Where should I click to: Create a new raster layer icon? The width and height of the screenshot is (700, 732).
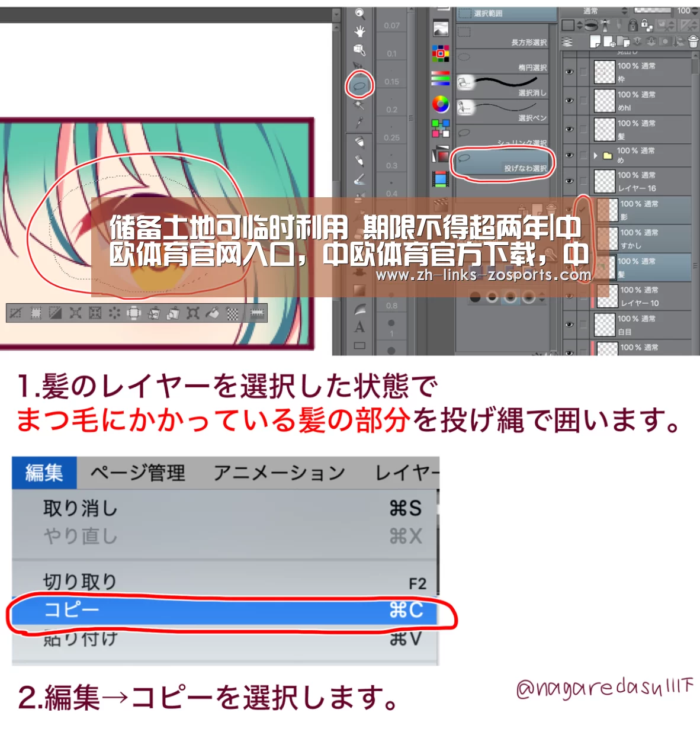[595, 41]
